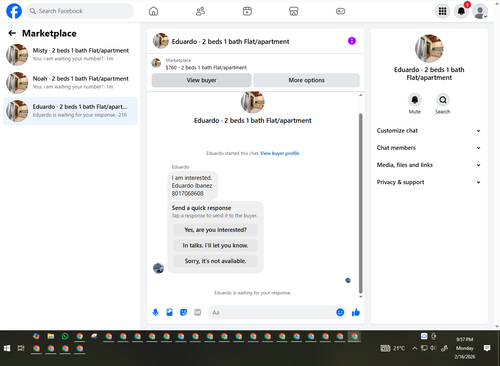Screen dimensions: 500x366
Task: Open the notifications bell
Action: (461, 11)
